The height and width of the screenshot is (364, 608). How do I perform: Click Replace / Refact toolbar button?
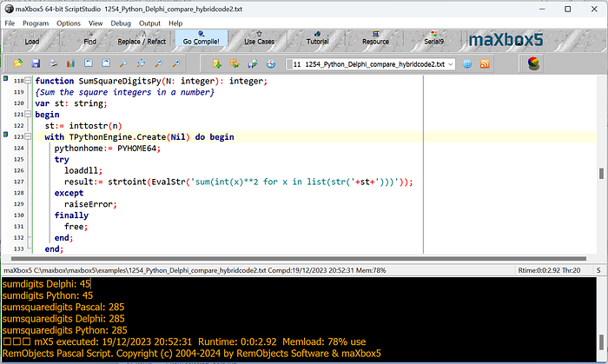[142, 39]
